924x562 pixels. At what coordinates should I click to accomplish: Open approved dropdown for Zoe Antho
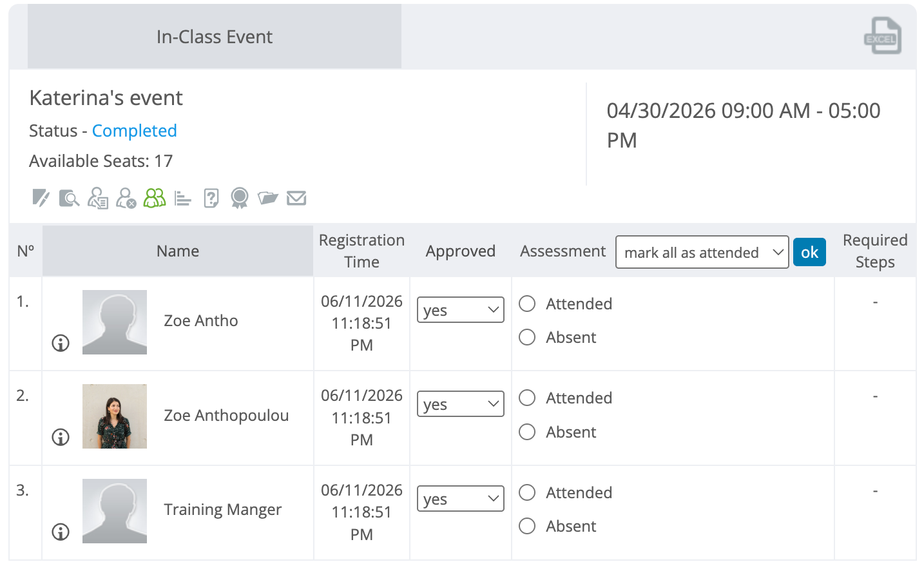(461, 310)
